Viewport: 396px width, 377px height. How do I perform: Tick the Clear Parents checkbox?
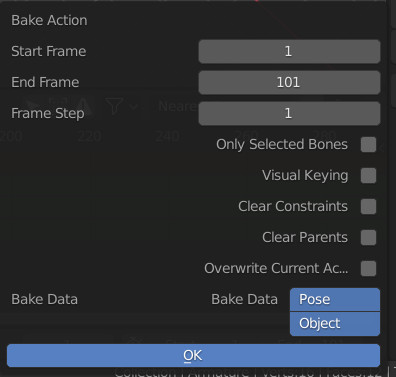pyautogui.click(x=368, y=237)
